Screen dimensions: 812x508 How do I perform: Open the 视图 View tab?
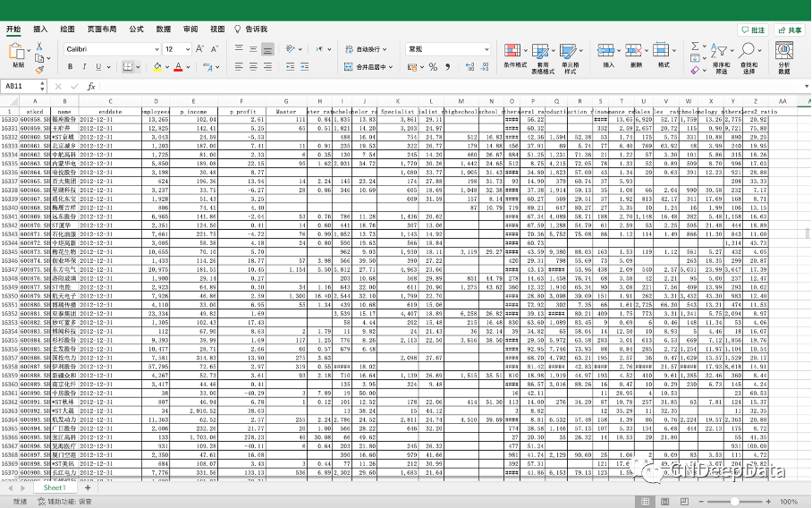(217, 29)
